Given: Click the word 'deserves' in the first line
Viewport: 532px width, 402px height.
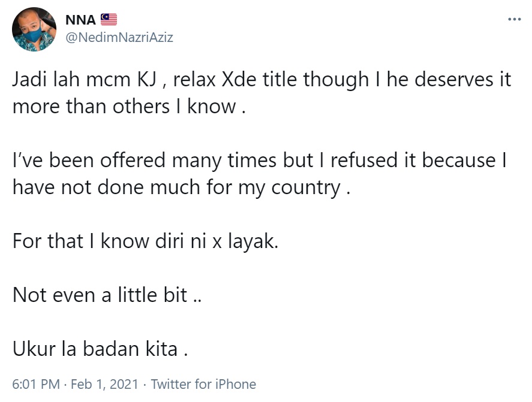Looking at the screenshot, I should click(447, 80).
